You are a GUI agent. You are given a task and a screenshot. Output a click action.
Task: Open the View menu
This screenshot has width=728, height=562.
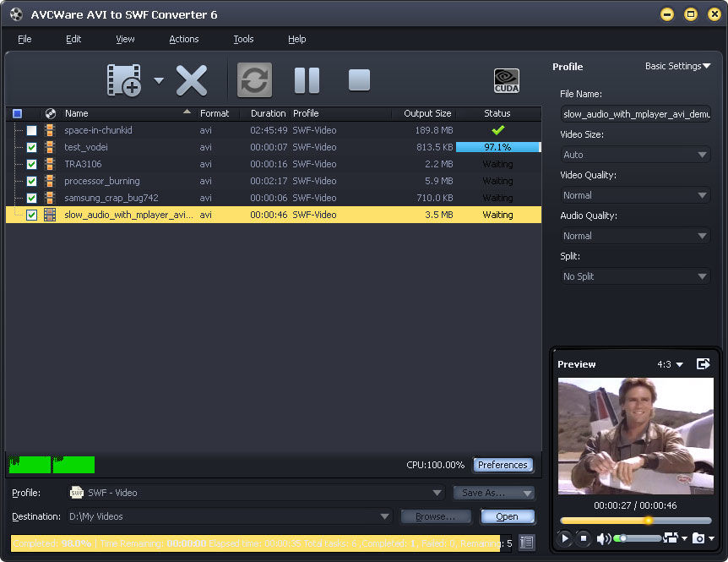click(125, 39)
